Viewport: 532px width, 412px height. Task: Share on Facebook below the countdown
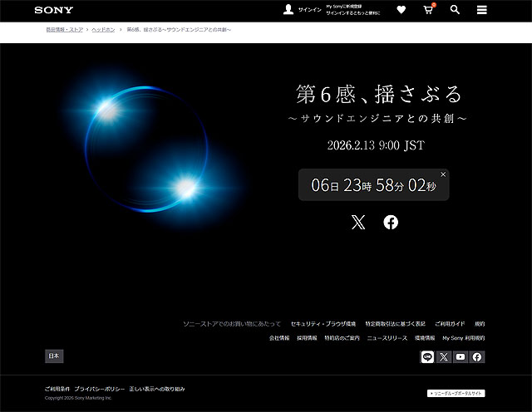tap(391, 222)
